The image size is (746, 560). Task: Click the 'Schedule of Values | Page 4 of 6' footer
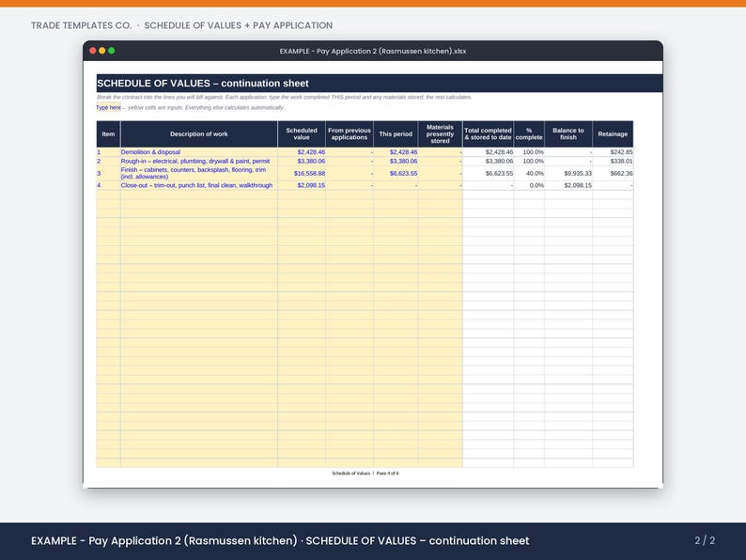(365, 474)
